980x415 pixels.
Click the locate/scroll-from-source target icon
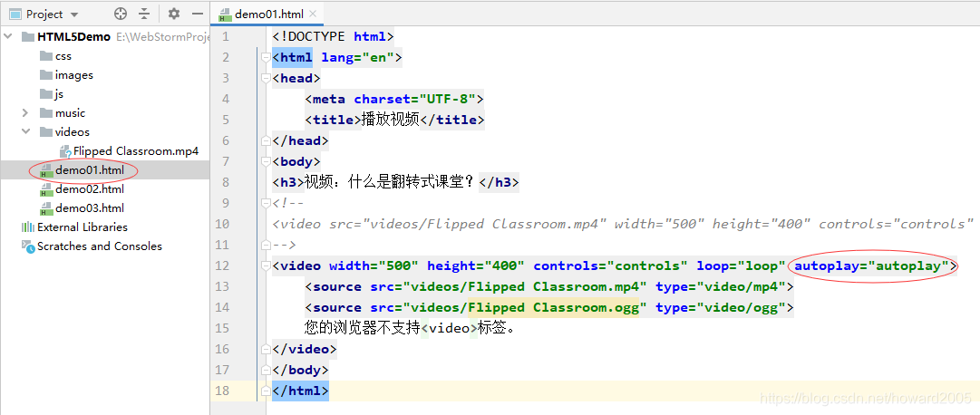[x=121, y=14]
